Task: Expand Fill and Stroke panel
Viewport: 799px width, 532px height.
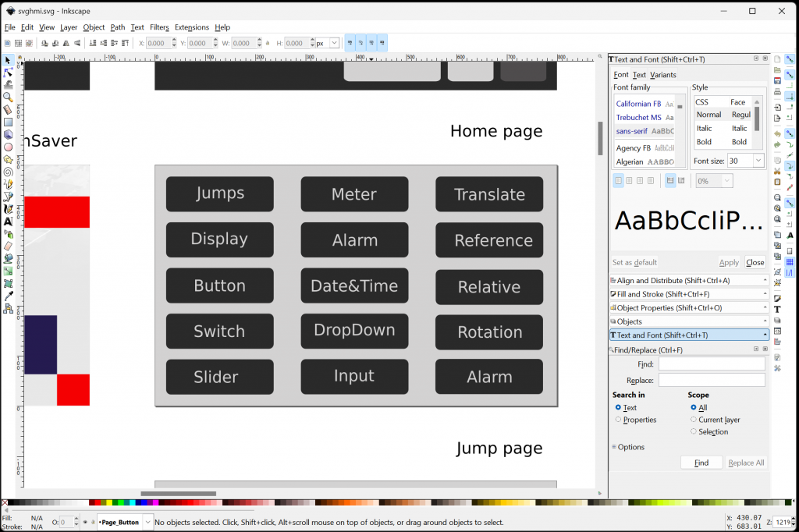Action: click(x=689, y=294)
